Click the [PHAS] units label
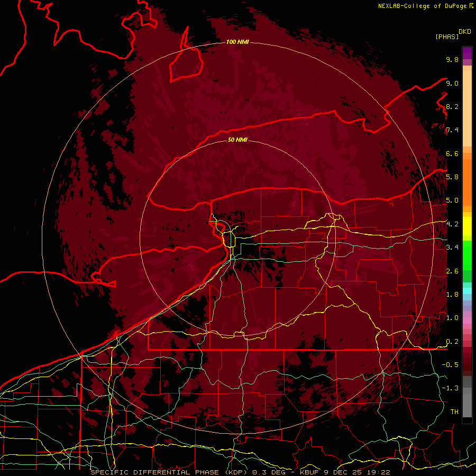Viewport: 476px width, 476px height. pyautogui.click(x=447, y=36)
